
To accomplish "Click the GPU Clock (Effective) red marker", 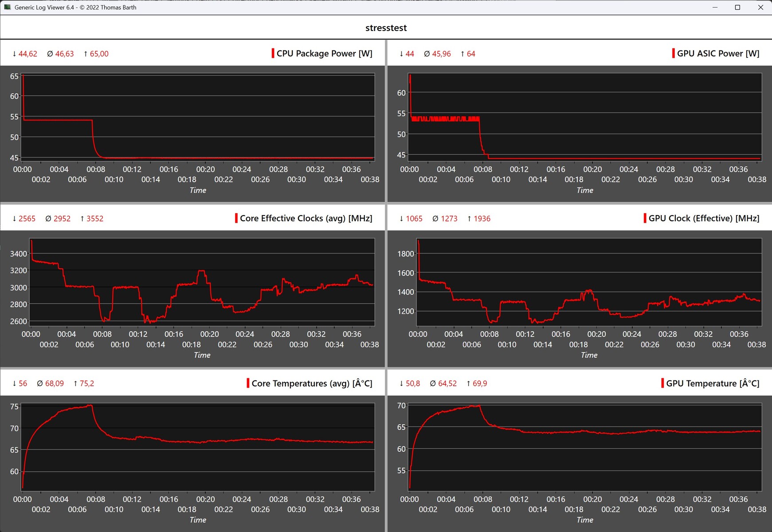I will (645, 218).
